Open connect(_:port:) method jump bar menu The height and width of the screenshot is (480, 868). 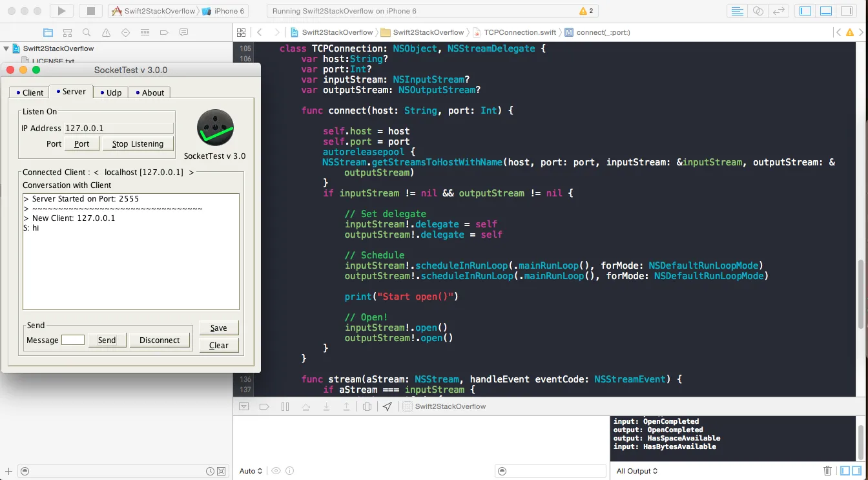[x=597, y=32]
